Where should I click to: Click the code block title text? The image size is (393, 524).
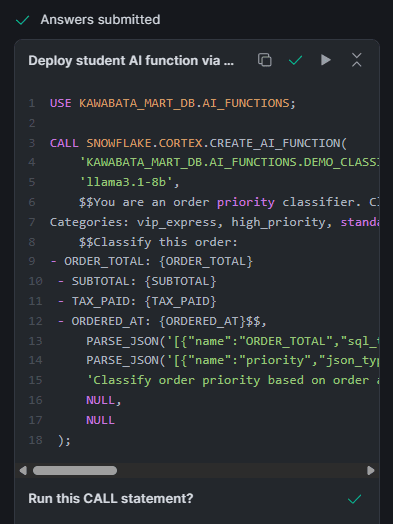click(131, 60)
